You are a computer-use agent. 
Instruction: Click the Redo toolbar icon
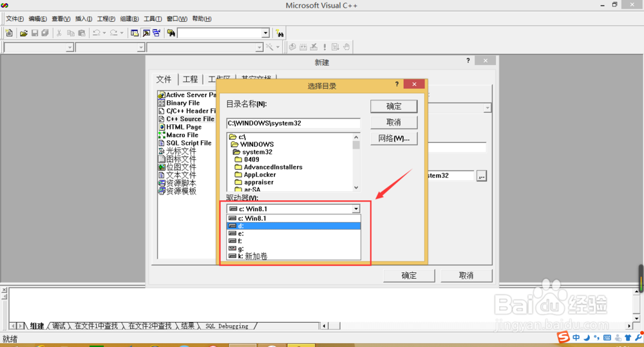click(x=114, y=33)
